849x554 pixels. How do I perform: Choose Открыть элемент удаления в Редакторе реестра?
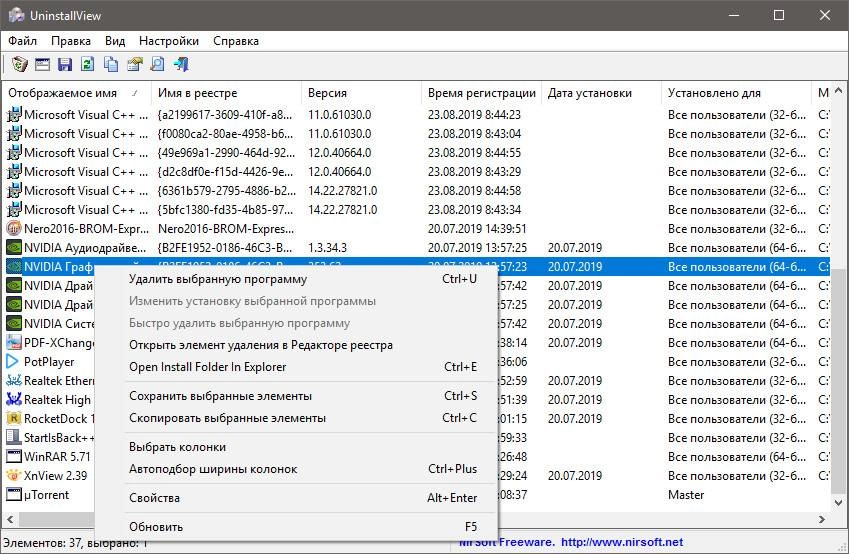(296, 345)
